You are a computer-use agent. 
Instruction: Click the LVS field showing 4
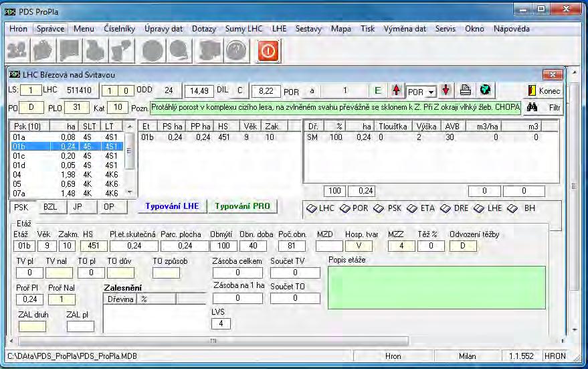click(221, 323)
